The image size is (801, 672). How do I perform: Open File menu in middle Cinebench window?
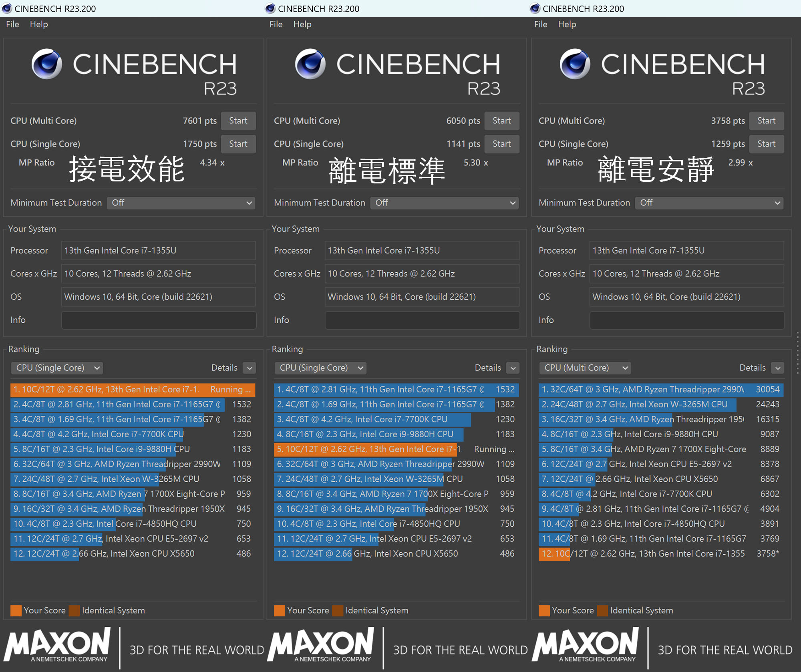[x=276, y=24]
